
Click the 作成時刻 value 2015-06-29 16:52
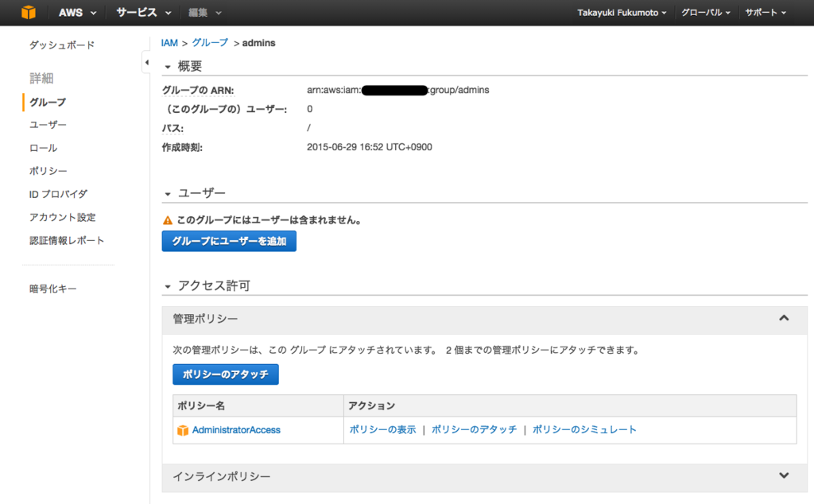coord(369,147)
